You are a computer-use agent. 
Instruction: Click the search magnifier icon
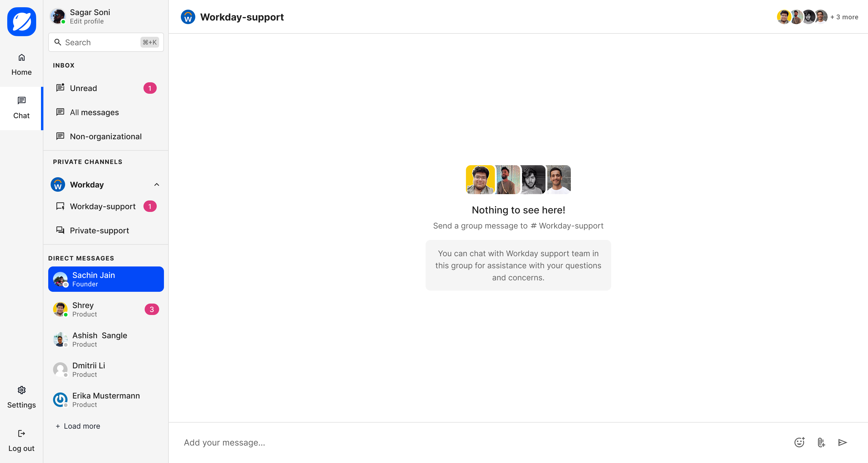[x=58, y=42]
